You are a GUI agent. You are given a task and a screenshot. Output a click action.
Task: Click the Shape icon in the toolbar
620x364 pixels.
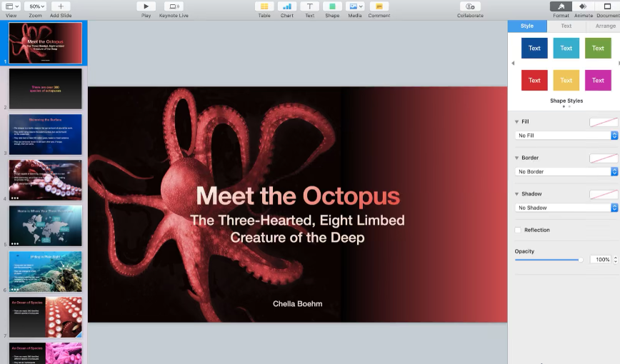click(x=332, y=6)
